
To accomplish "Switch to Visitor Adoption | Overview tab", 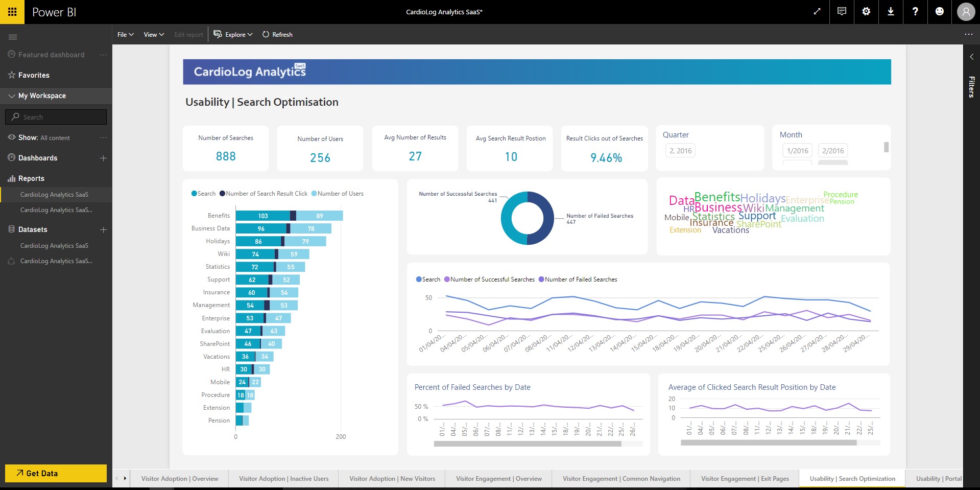I will point(180,479).
